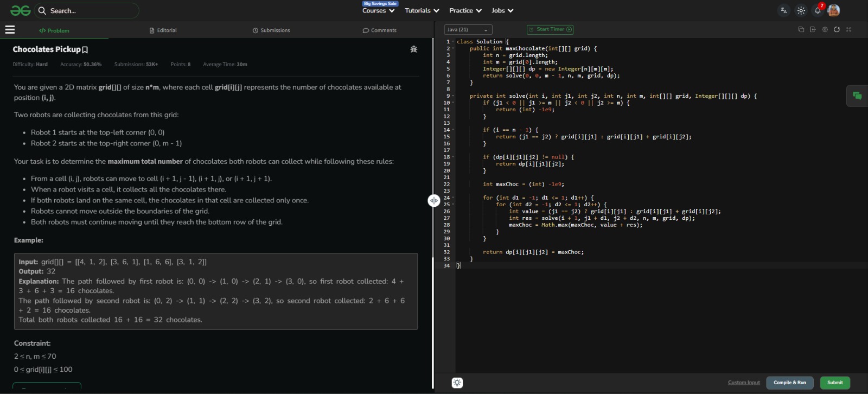Open the Java (21) language dropdown

coord(468,30)
